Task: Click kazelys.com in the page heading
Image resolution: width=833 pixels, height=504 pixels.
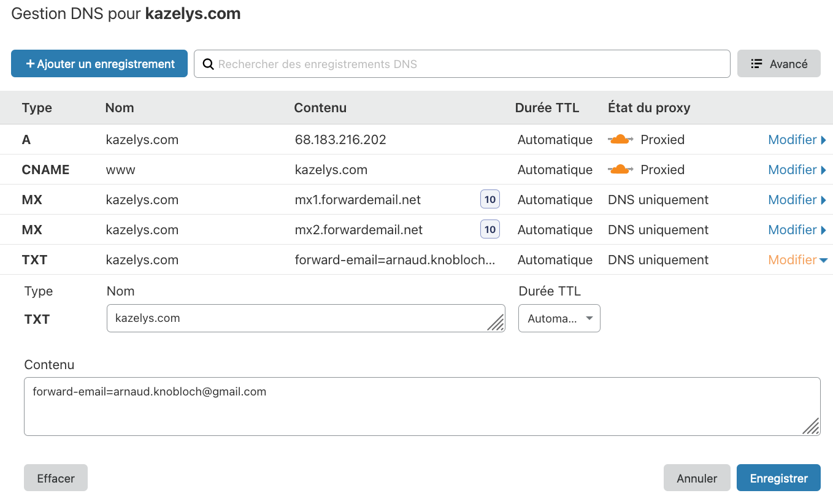Action: (x=193, y=14)
